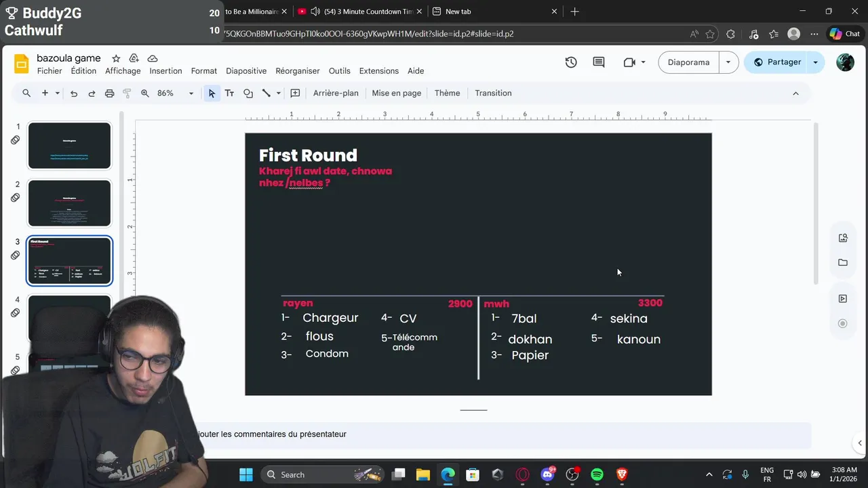Viewport: 868px width, 488px height.
Task: Open the side panel play-slide icon
Action: [843, 298]
